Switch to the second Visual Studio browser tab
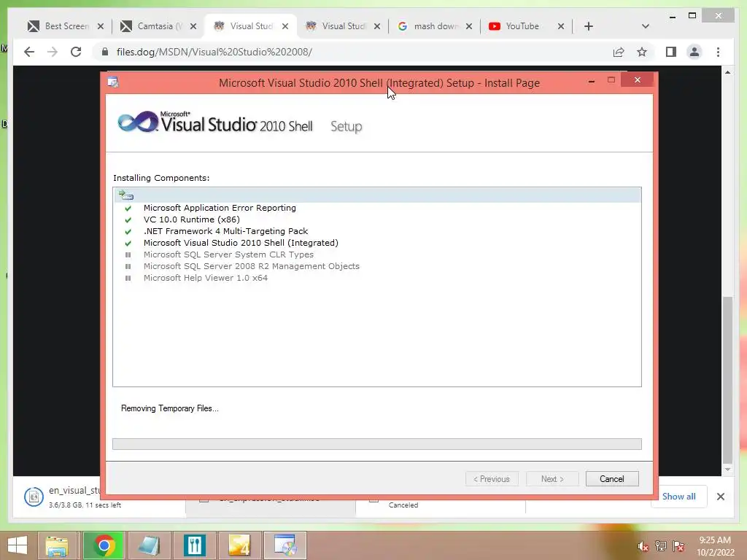This screenshot has height=560, width=747. 343,26
